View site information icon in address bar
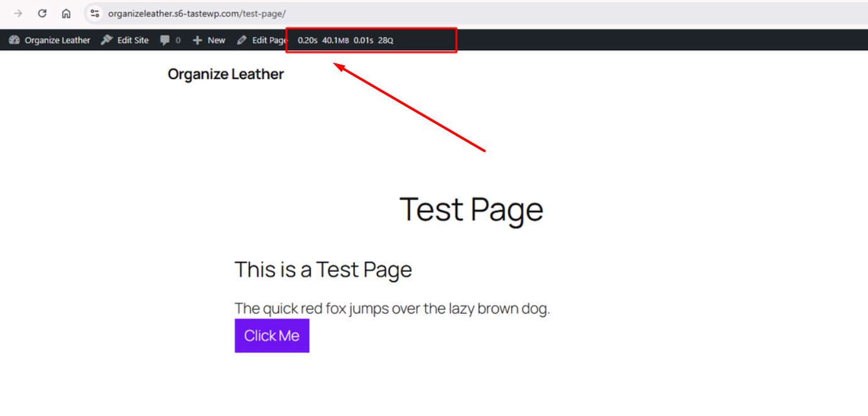The width and height of the screenshot is (868, 416). (x=95, y=13)
